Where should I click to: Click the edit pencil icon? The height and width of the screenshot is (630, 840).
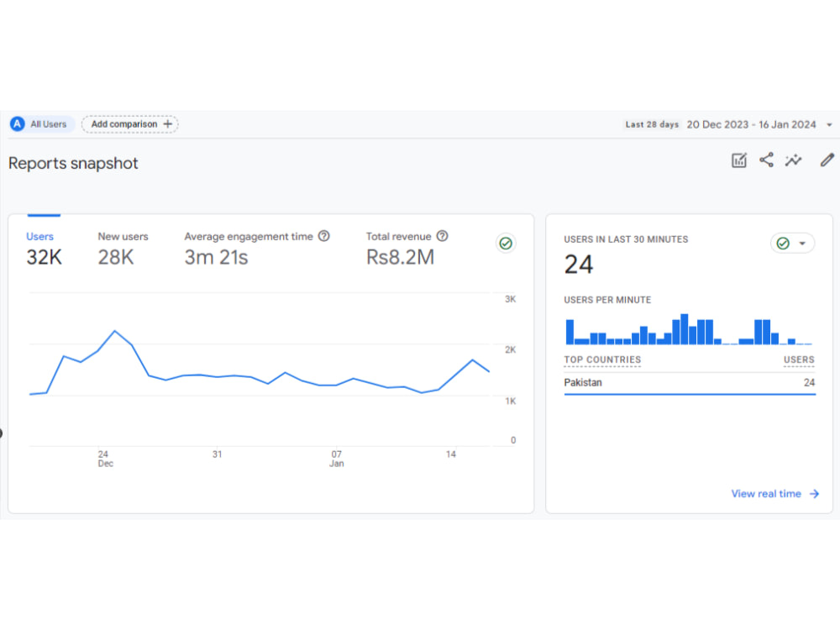pos(827,160)
